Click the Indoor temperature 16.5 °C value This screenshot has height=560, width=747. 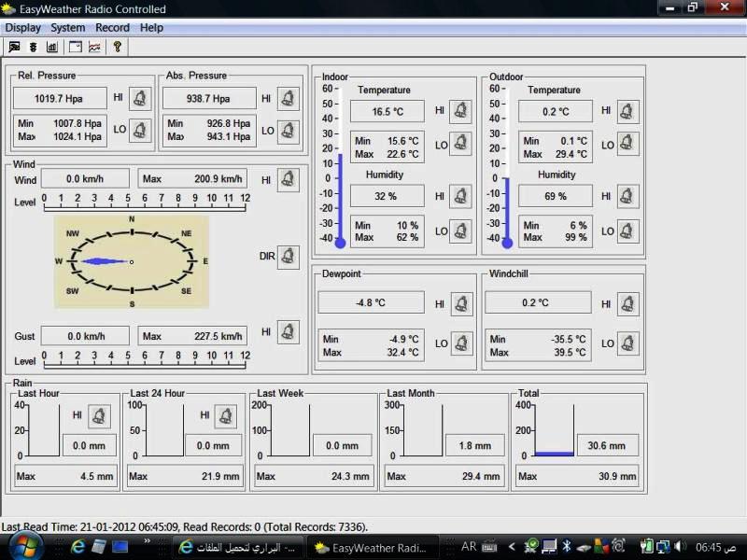[388, 111]
